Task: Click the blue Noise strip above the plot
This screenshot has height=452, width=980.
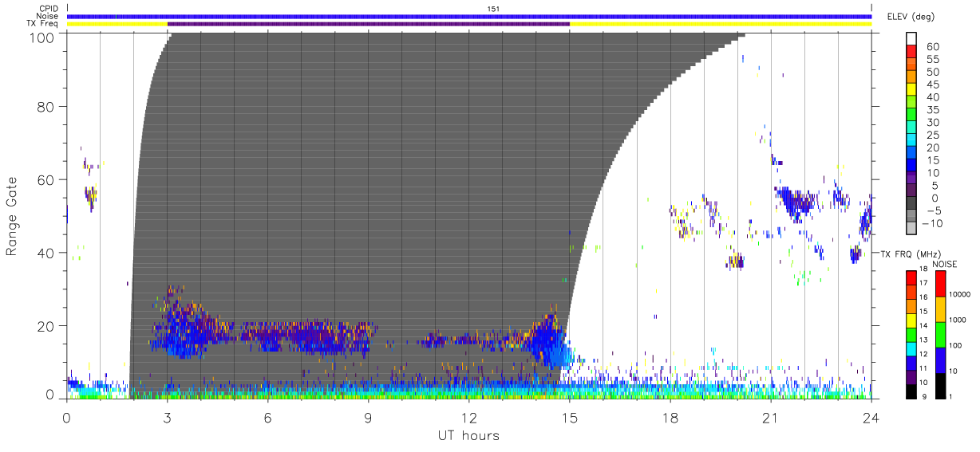Action: point(469,16)
